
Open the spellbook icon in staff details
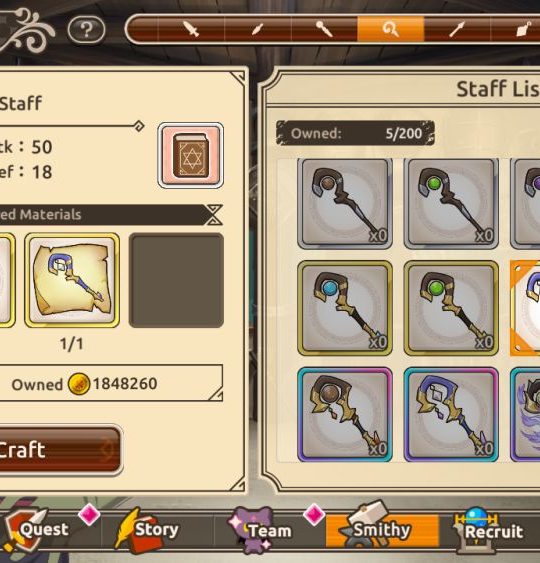pos(191,155)
